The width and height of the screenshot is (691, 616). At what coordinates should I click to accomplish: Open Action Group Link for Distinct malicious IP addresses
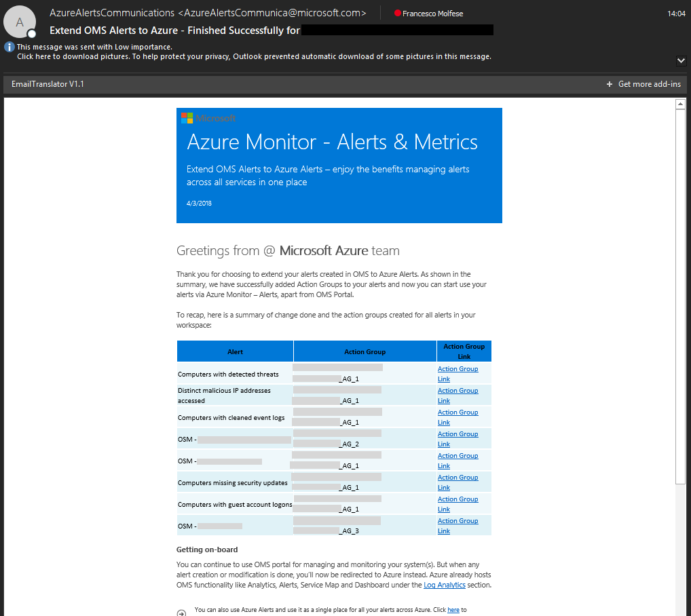[457, 396]
